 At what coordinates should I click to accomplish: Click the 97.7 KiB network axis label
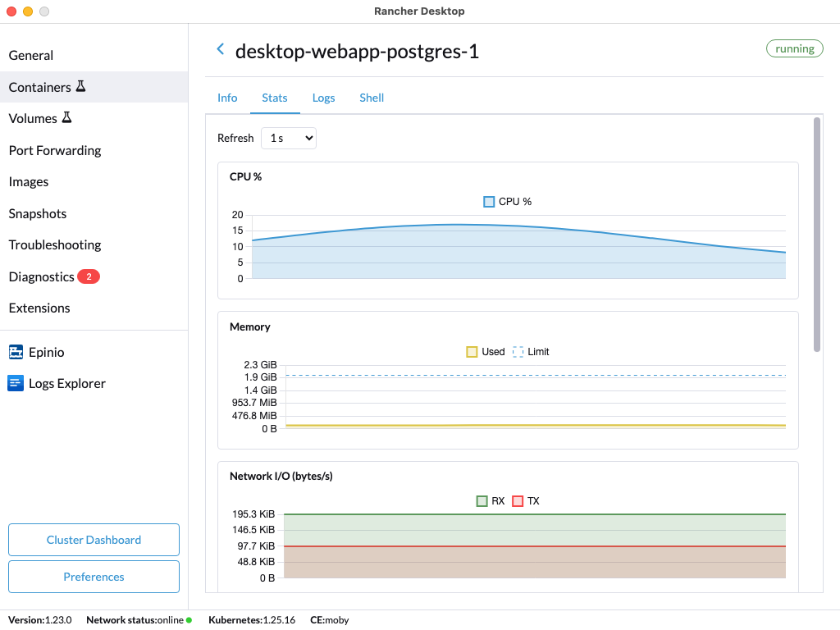(256, 546)
